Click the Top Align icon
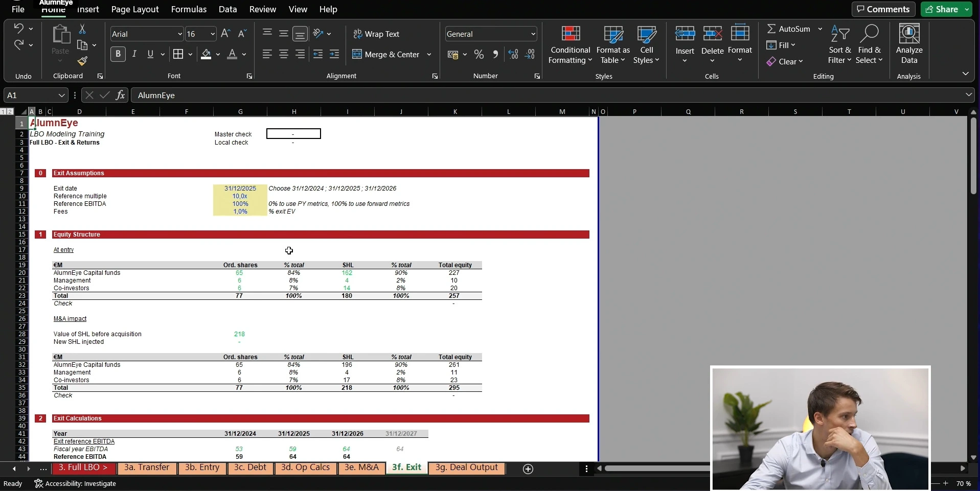Screen dimensions: 980x491 tap(267, 34)
